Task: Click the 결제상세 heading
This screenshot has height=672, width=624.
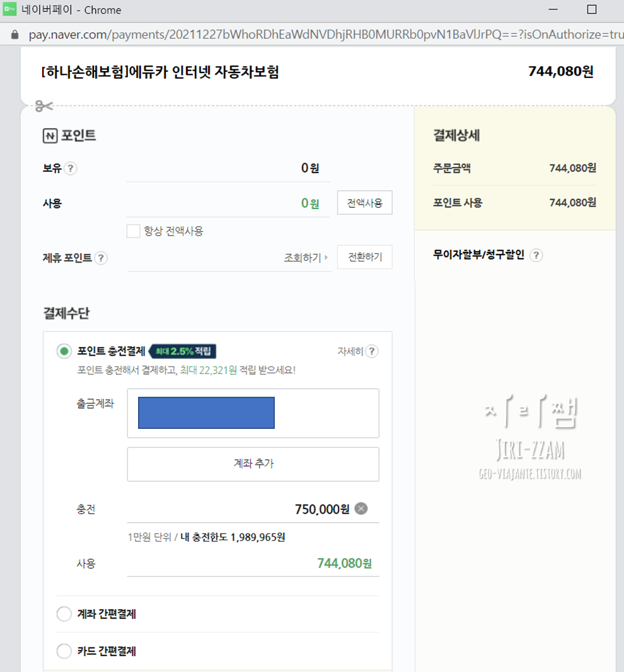Action: click(456, 135)
